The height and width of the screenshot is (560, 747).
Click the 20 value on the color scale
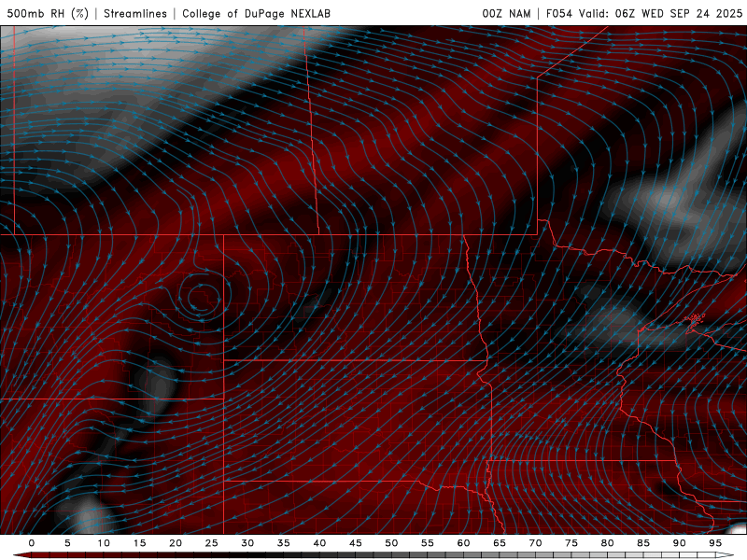(x=176, y=543)
